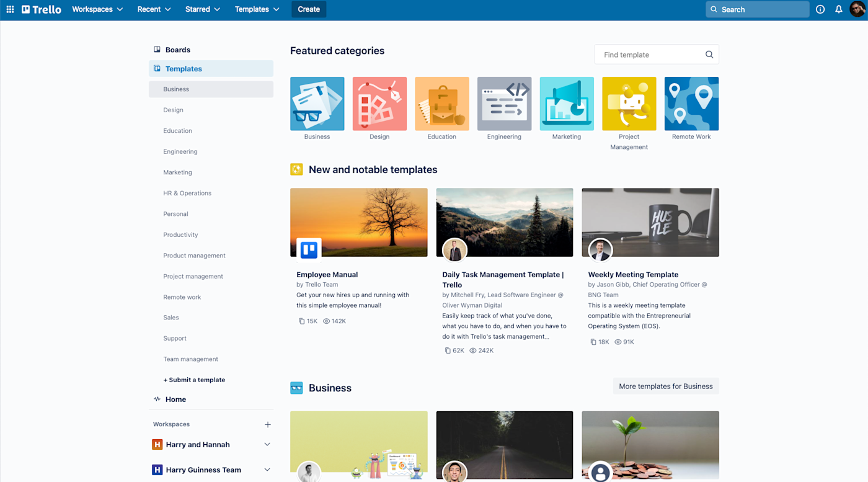Select the Design category icon
The height and width of the screenshot is (482, 868).
[379, 104]
